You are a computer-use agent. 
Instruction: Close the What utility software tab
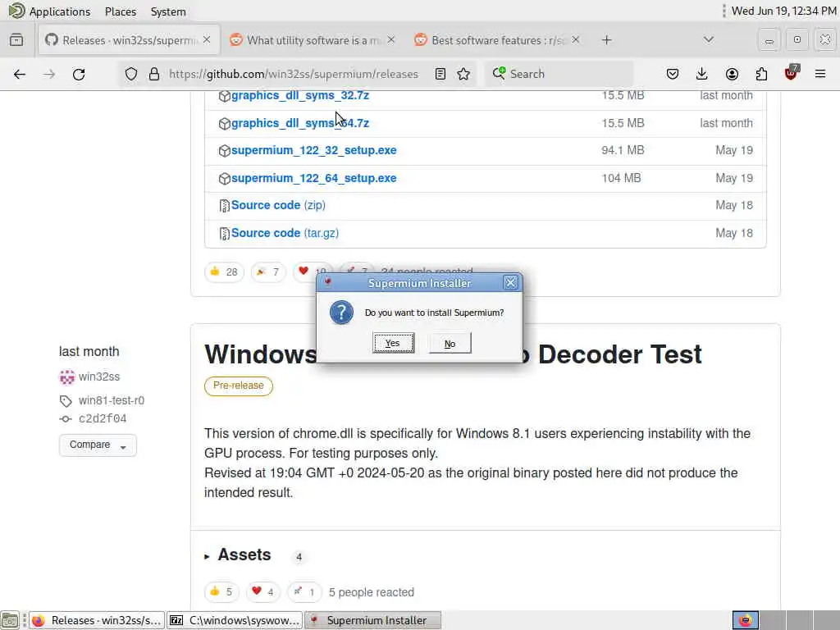pyautogui.click(x=391, y=40)
